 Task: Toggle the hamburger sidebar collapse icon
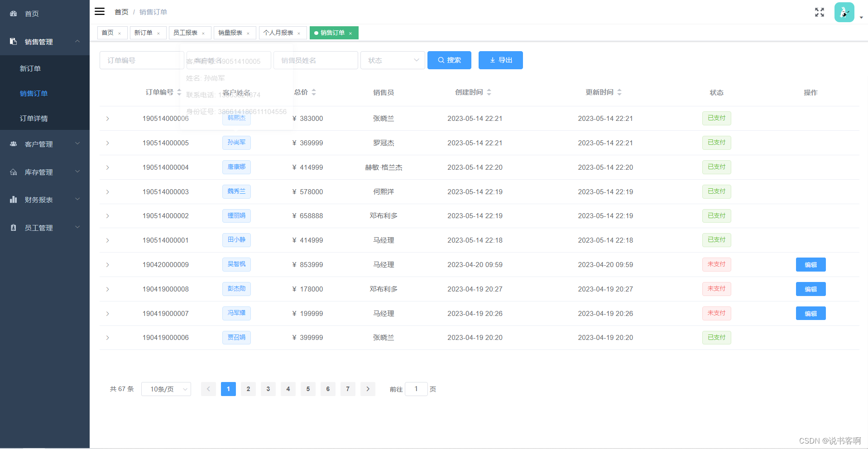(100, 11)
